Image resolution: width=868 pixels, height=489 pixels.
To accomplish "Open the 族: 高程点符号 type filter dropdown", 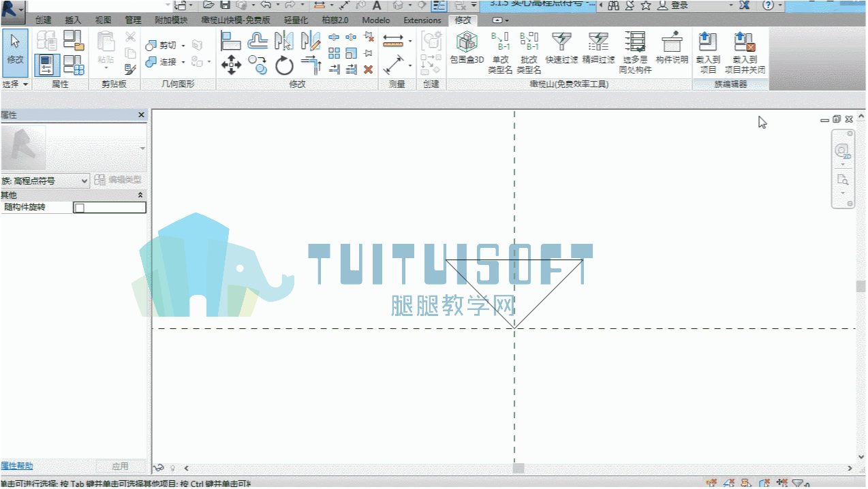I will 45,180.
